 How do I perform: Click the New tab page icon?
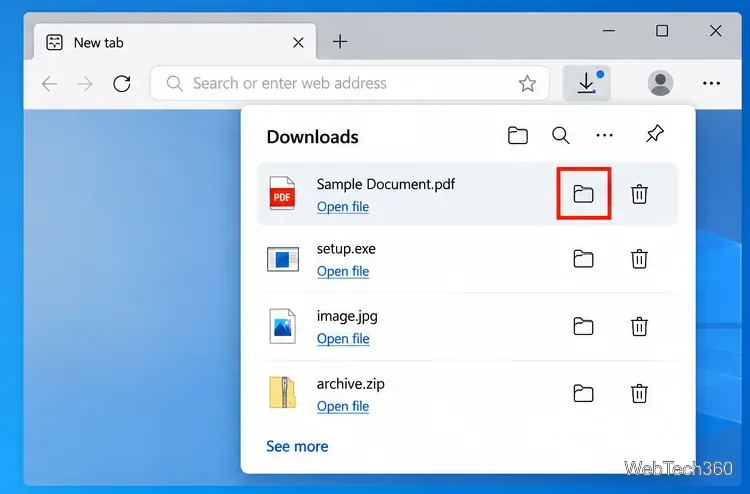tap(54, 43)
